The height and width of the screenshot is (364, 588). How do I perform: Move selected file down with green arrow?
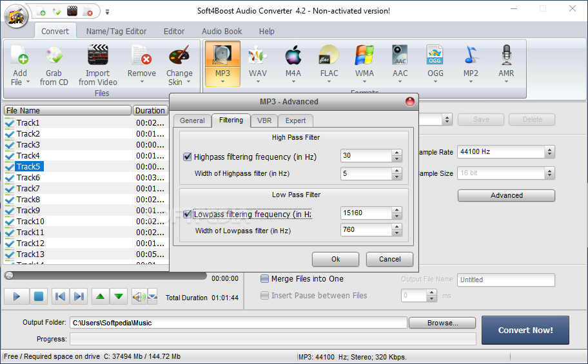tap(119, 296)
